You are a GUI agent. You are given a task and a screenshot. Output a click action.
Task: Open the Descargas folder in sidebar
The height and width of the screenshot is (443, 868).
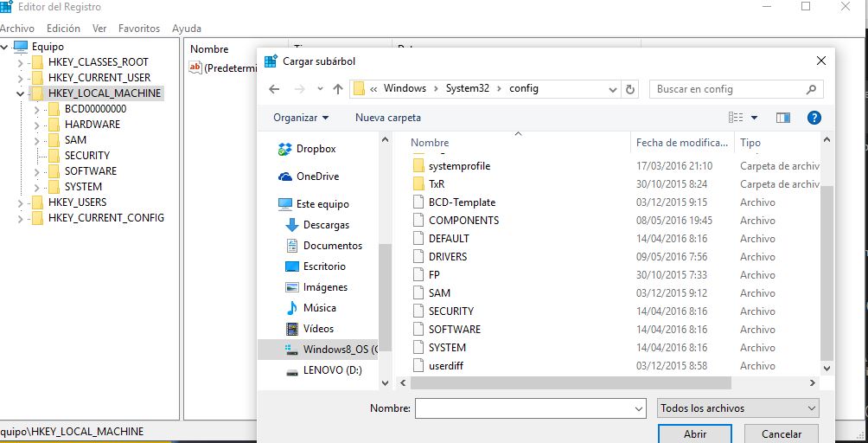tap(326, 225)
